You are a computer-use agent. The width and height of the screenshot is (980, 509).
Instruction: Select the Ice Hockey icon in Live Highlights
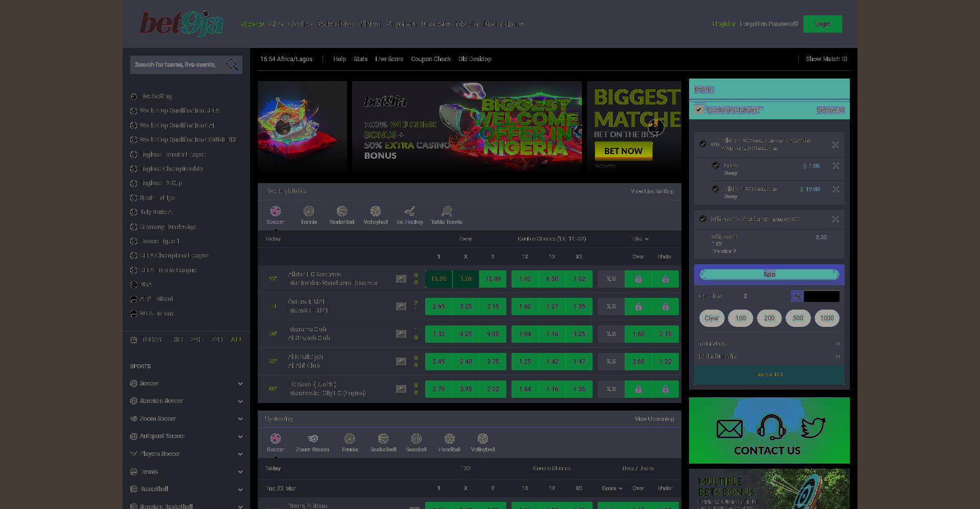(409, 211)
